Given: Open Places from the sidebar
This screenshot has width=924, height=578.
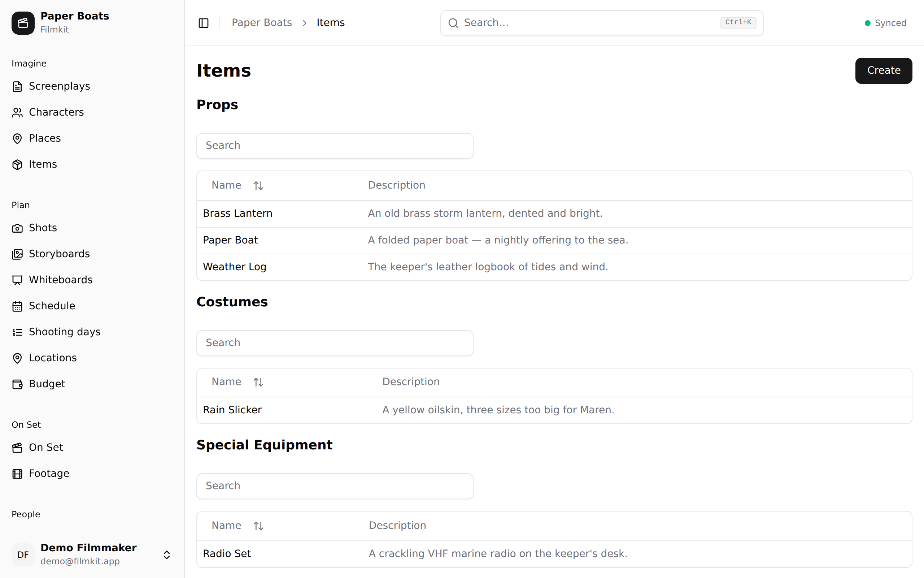Looking at the screenshot, I should (92, 138).
